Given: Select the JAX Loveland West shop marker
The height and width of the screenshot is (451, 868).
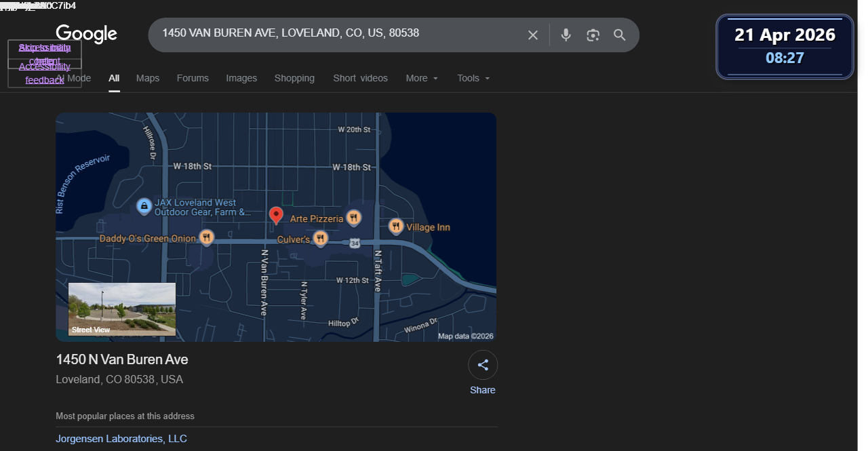Looking at the screenshot, I should pyautogui.click(x=144, y=207).
